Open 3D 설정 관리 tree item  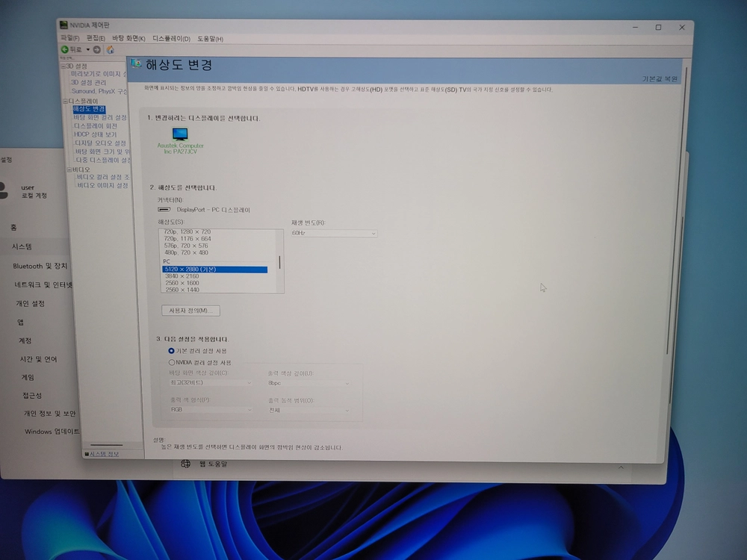point(89,82)
